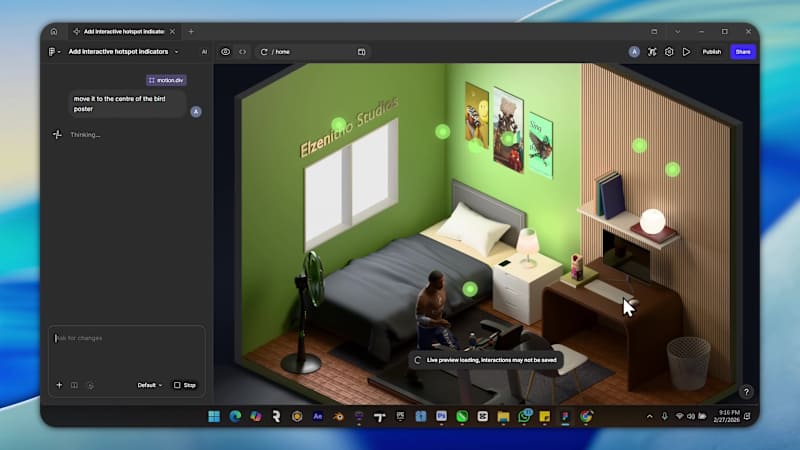
Task: Open CapCut from the taskbar
Action: (483, 416)
